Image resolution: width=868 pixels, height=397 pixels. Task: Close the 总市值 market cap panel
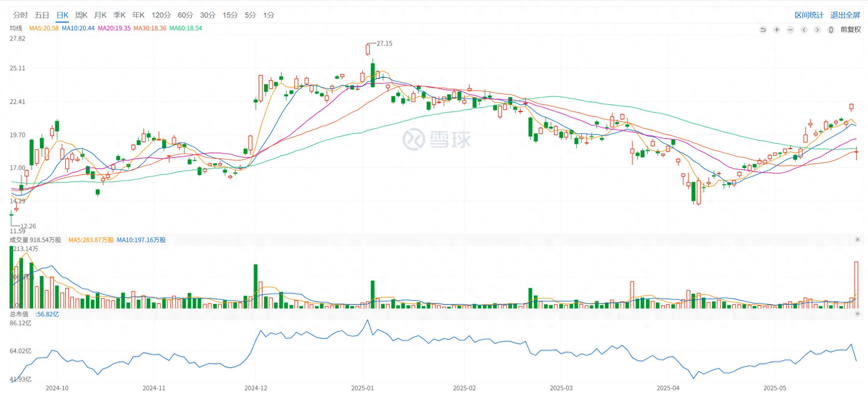pos(857,314)
